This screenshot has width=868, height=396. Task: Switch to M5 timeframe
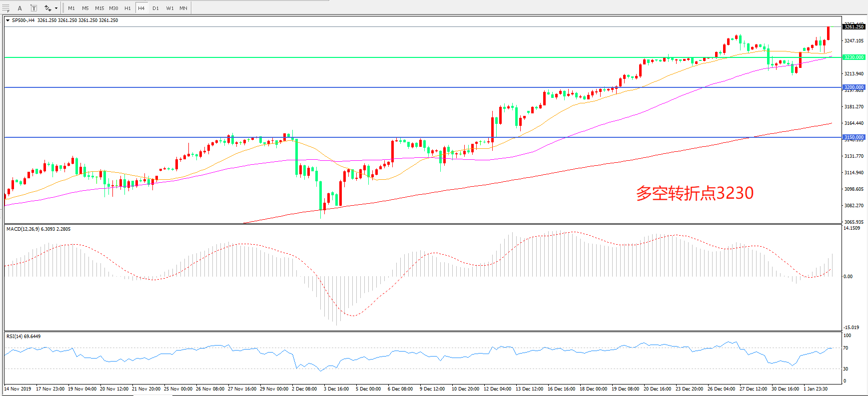(85, 8)
